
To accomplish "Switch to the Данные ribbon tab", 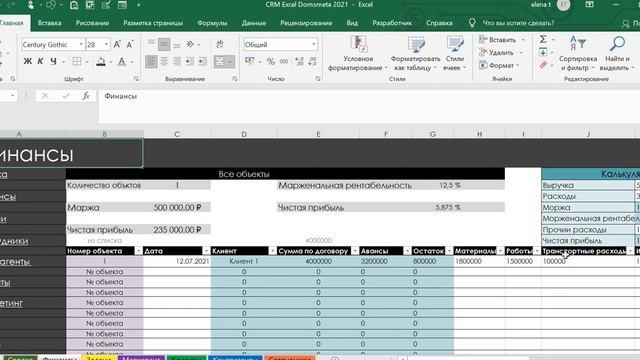I will click(x=253, y=23).
